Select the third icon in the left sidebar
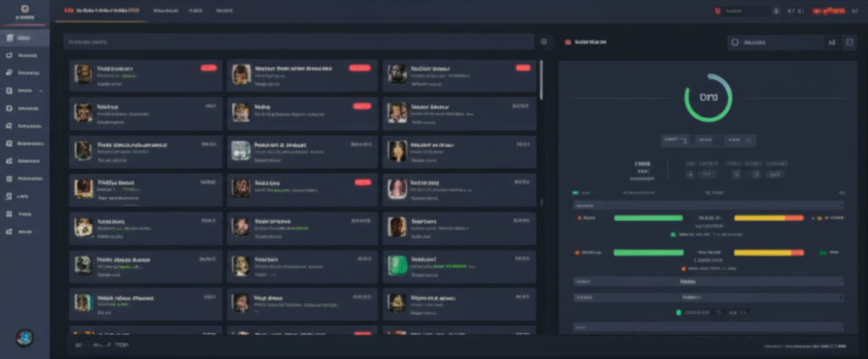The width and height of the screenshot is (868, 359). pyautogui.click(x=8, y=73)
